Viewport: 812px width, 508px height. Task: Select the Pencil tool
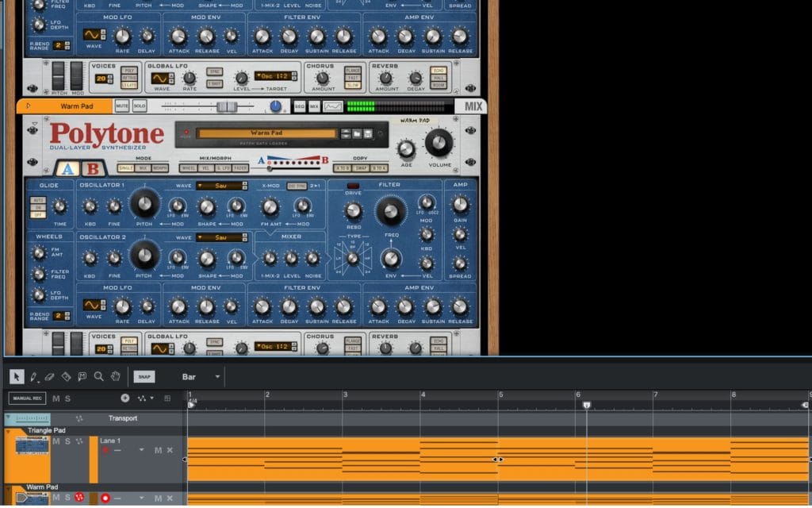point(34,376)
